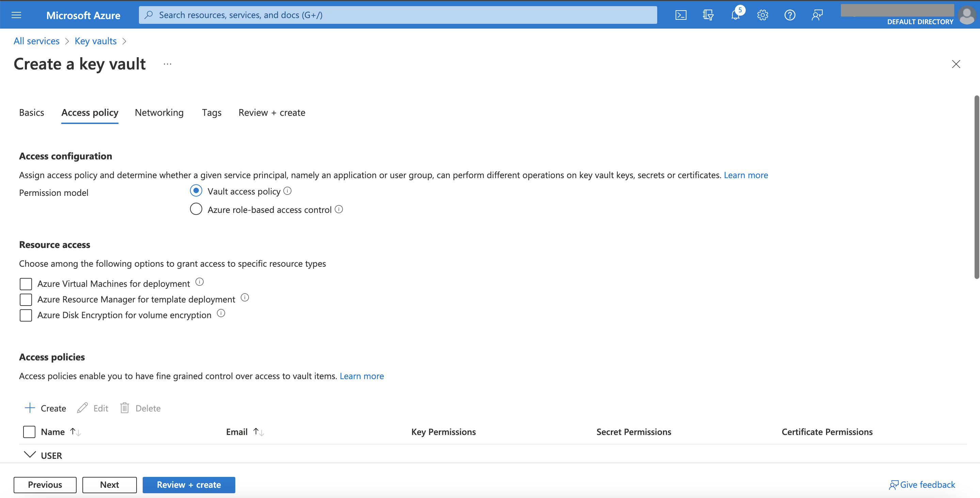The width and height of the screenshot is (980, 498).
Task: Open the more options ellipsis beside title
Action: [168, 64]
